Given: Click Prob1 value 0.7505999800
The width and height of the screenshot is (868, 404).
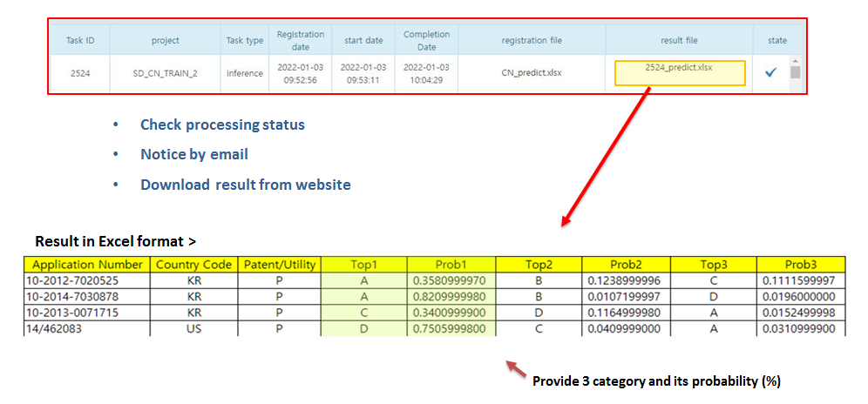Looking at the screenshot, I should tap(451, 329).
